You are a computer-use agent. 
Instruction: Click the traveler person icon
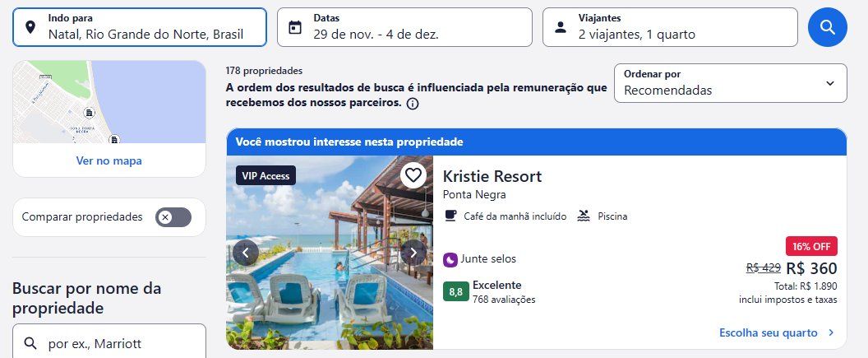point(561,27)
